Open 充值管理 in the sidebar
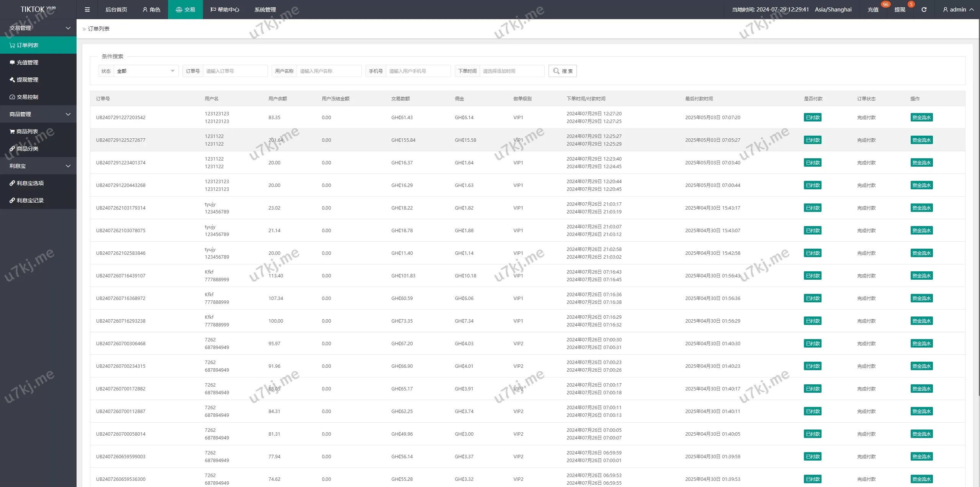Viewport: 980px width, 487px height. [x=27, y=62]
